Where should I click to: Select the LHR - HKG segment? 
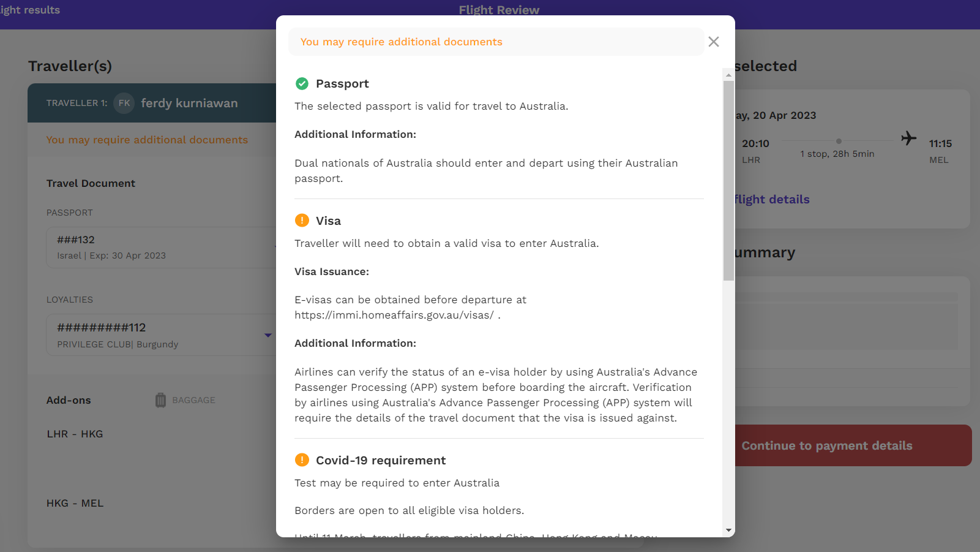pos(75,434)
